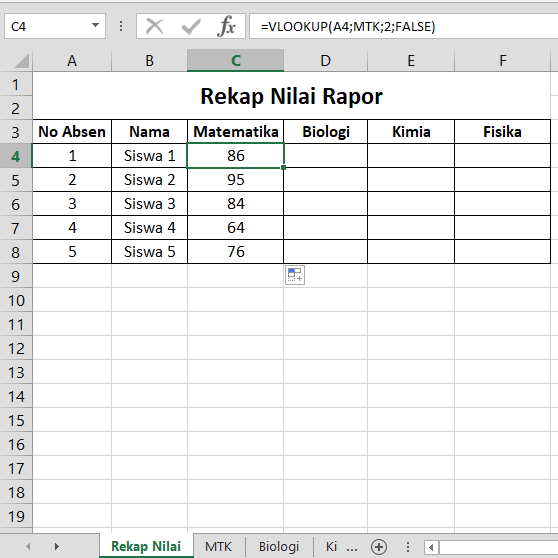Screen dimensions: 558x558
Task: Expand the Name Box dropdown arrow
Action: click(x=95, y=25)
